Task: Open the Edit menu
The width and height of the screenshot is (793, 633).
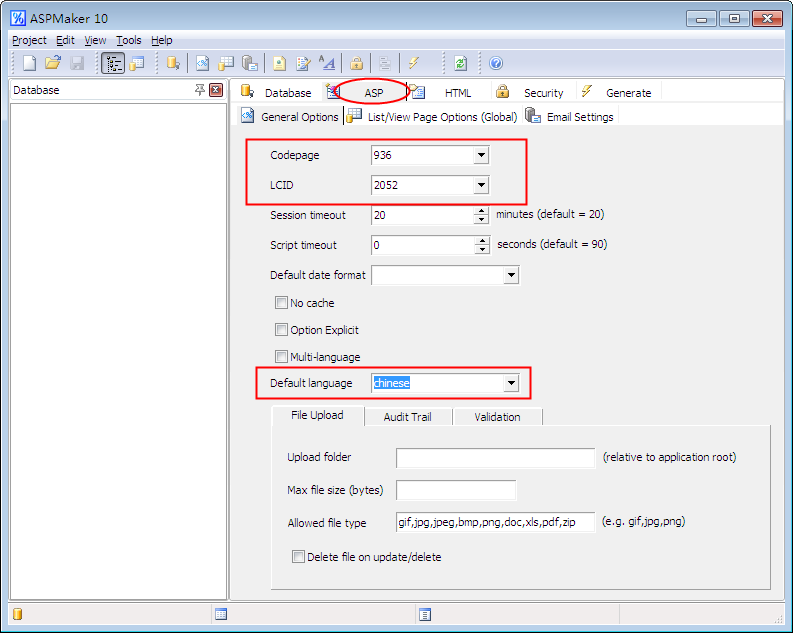Action: (65, 40)
